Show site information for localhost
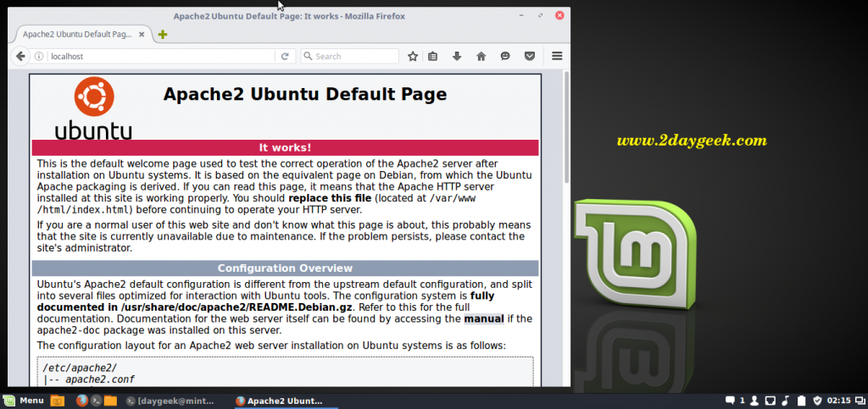The image size is (868, 409). (39, 56)
